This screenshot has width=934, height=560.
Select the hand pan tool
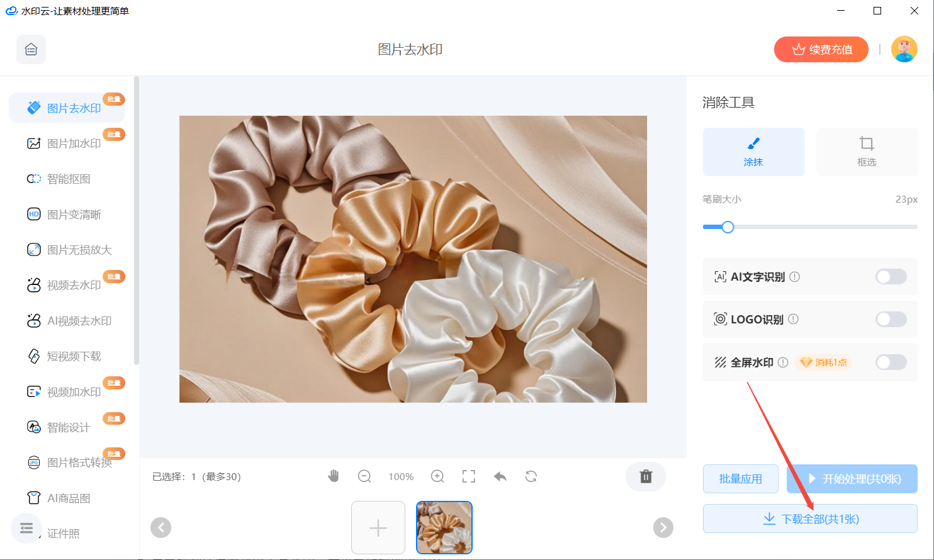(x=334, y=476)
